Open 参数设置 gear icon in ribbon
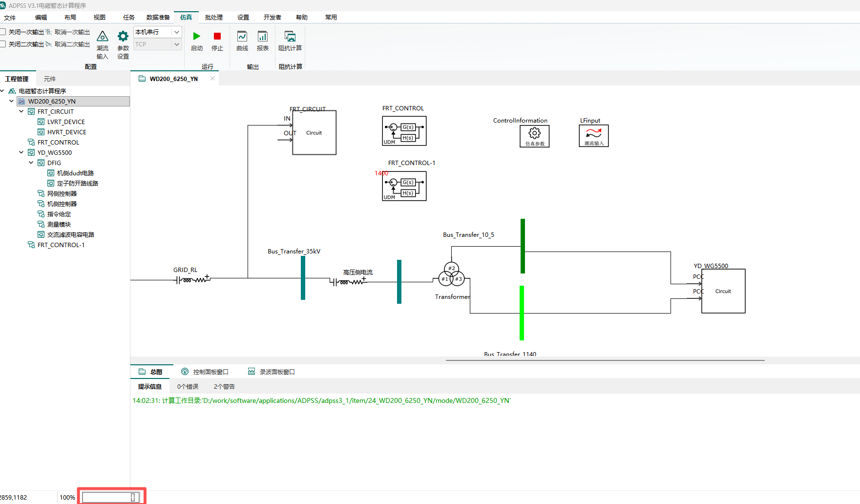The width and height of the screenshot is (860, 504). [x=123, y=37]
